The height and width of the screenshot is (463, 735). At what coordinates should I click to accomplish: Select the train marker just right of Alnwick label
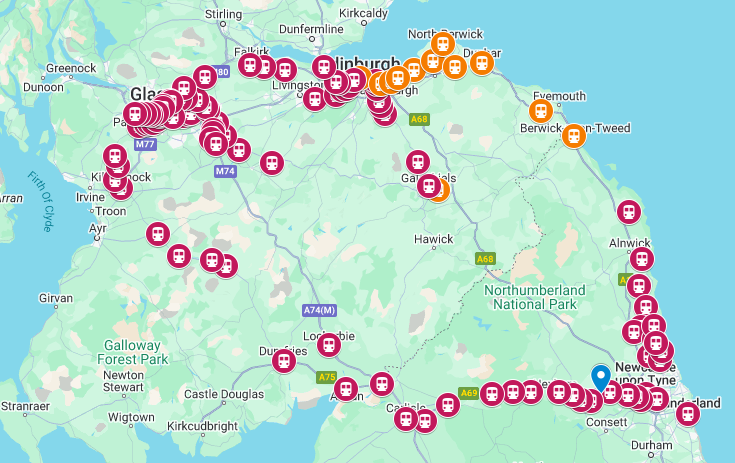(642, 259)
